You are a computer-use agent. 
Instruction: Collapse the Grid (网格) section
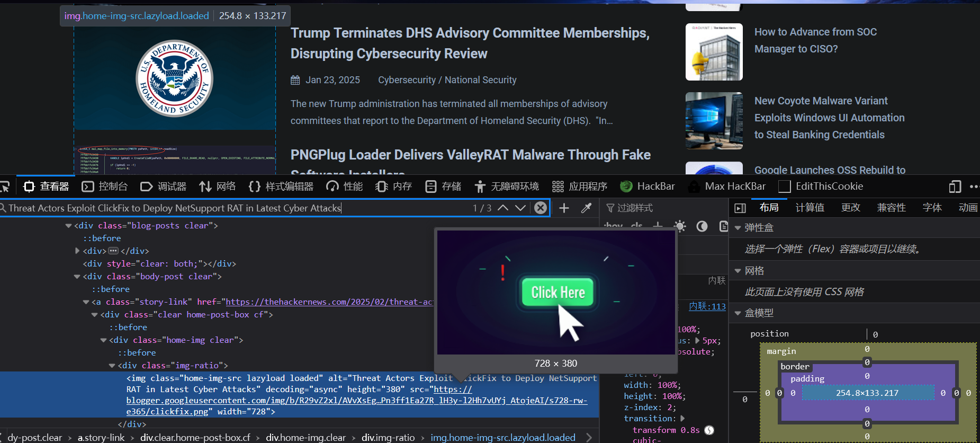coord(738,271)
